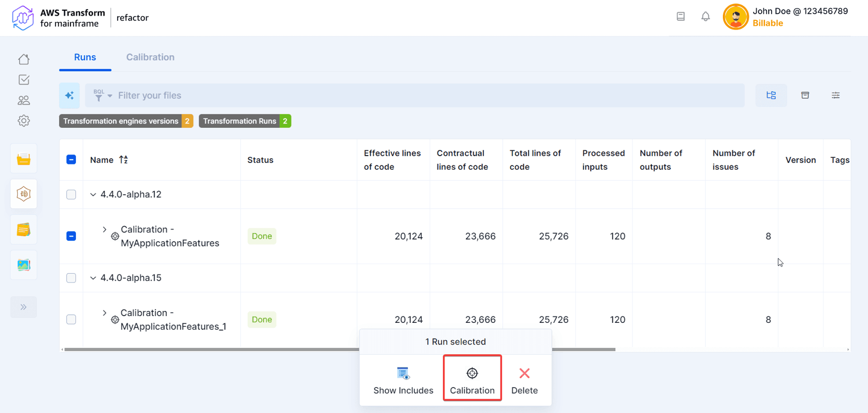This screenshot has height=413, width=868.
Task: Toggle the select-all header checkbox
Action: (71, 160)
